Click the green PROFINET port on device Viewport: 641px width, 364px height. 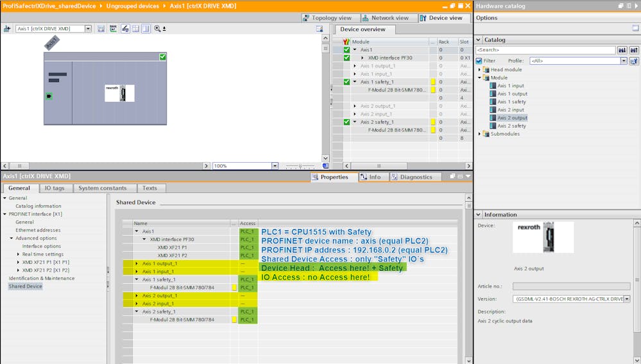coord(49,96)
